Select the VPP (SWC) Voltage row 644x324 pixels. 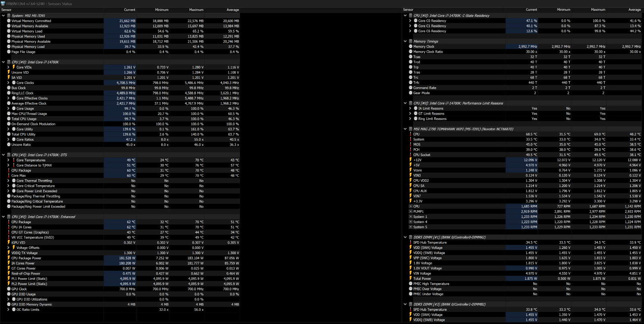pyautogui.click(x=522, y=258)
